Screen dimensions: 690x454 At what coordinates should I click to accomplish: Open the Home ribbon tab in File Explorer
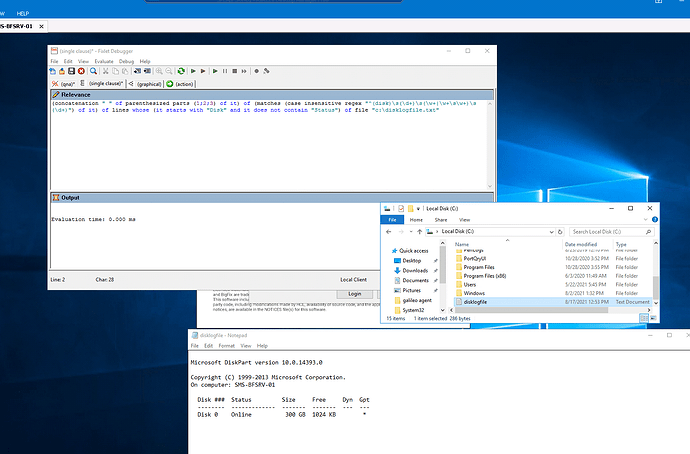click(x=416, y=220)
